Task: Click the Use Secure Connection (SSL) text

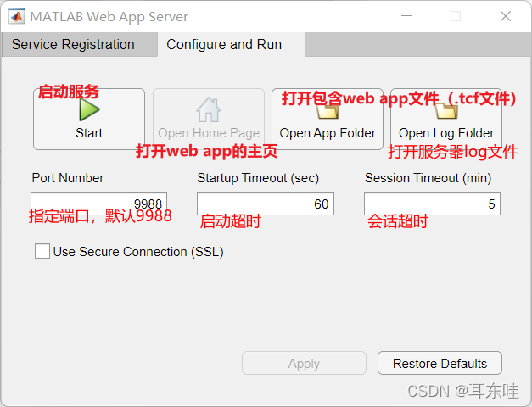Action: 138,252
